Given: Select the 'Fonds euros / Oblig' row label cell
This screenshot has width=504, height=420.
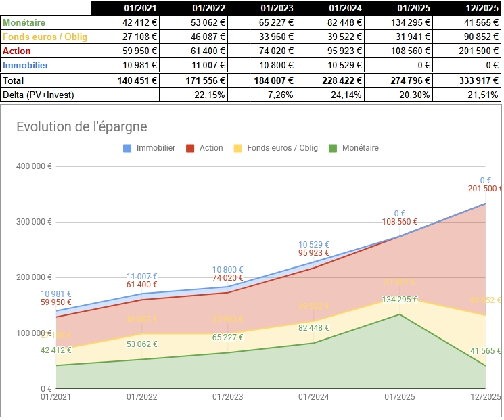Looking at the screenshot, I should [x=45, y=37].
